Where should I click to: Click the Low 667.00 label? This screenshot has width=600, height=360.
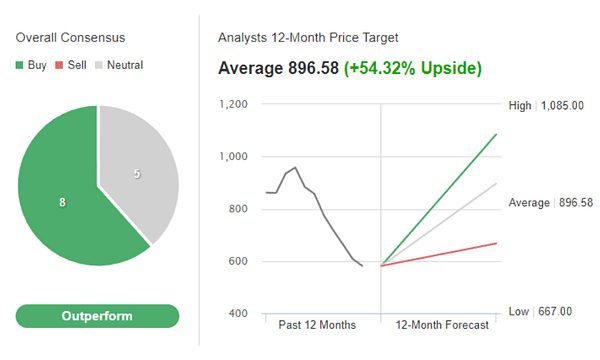click(x=540, y=311)
